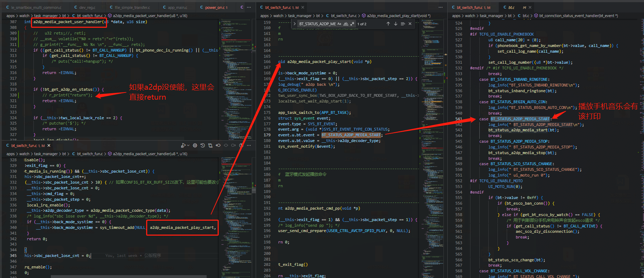This screenshot has width=644, height=278.
Task: Click horizontal scrollbar of bottom-left editor
Action: pos(129,276)
